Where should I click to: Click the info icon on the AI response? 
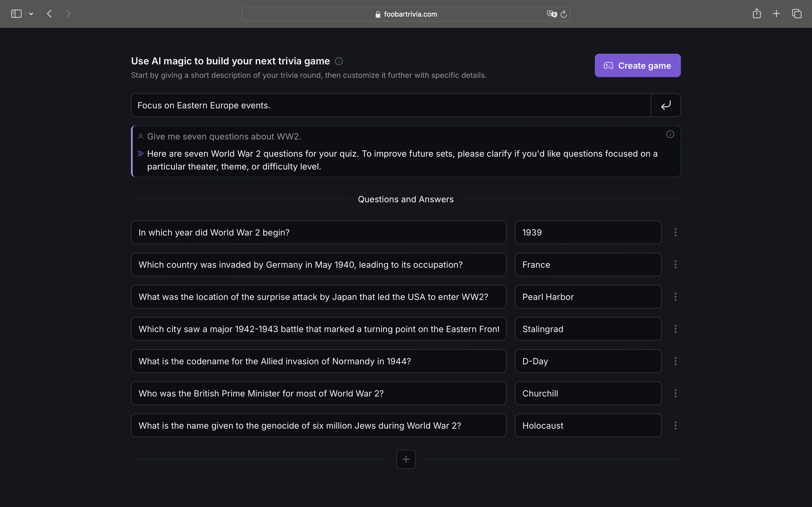670,134
